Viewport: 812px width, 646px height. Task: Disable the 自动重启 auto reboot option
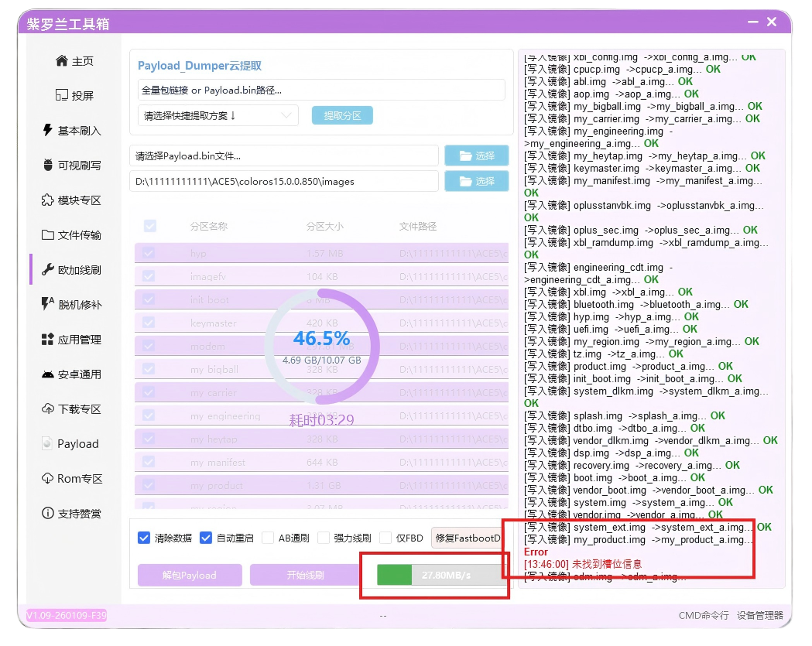click(205, 538)
